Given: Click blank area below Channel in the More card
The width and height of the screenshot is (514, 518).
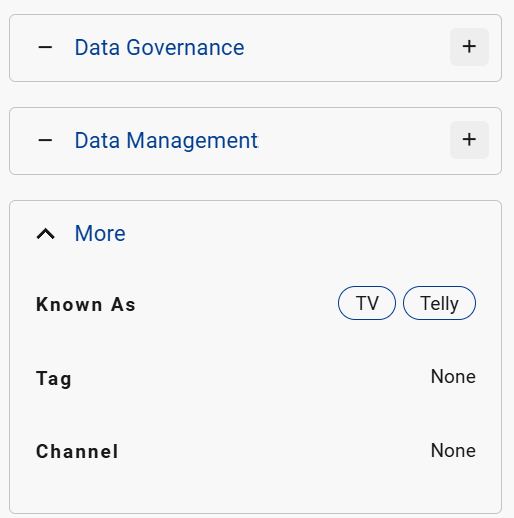Looking at the screenshot, I should [255, 488].
